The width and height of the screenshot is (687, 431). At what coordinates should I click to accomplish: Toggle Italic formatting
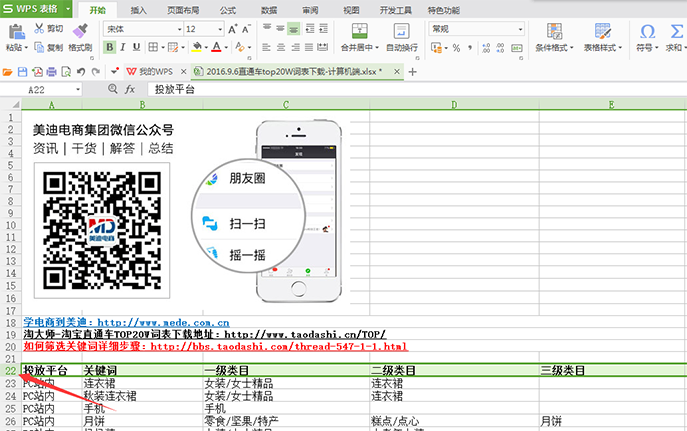point(123,47)
